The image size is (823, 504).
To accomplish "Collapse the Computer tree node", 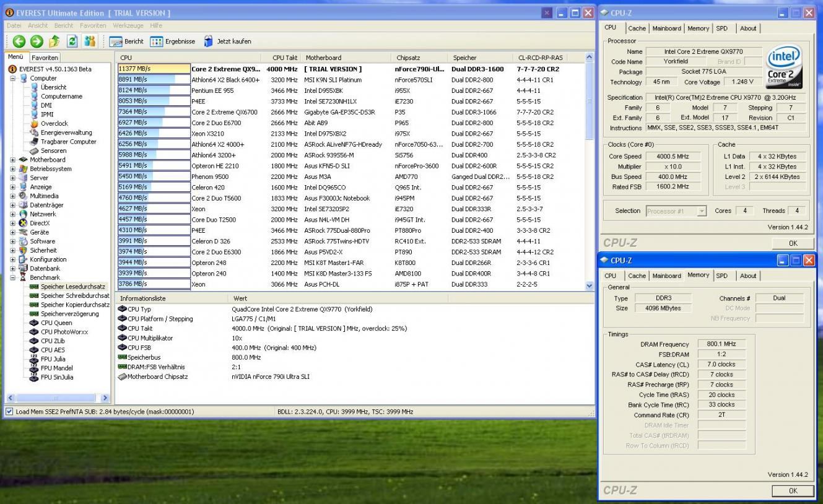I will coord(13,79).
